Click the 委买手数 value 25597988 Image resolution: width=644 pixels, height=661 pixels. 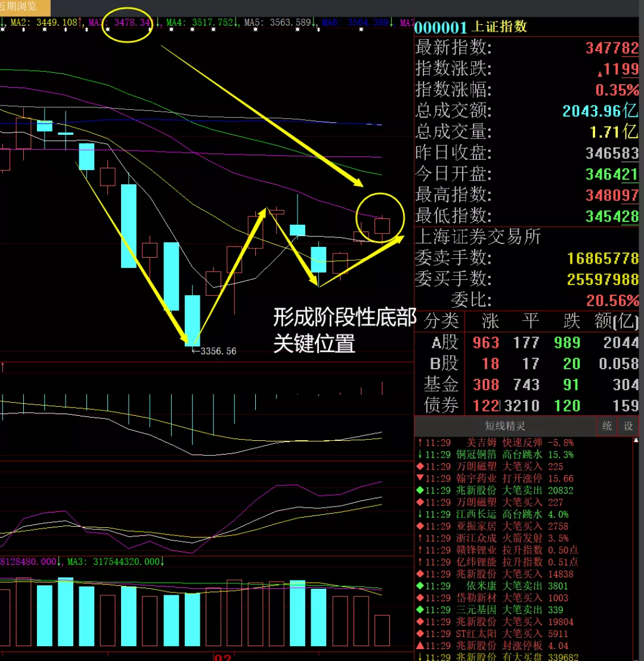click(603, 279)
